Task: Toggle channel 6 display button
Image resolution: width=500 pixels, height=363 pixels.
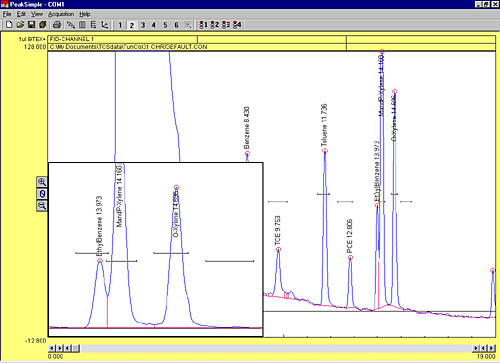Action: tap(176, 25)
